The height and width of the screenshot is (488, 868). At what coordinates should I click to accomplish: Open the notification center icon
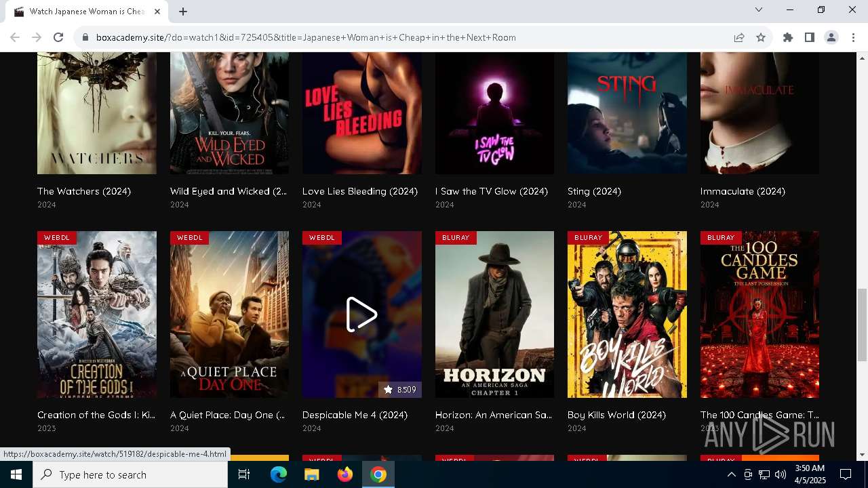846,474
